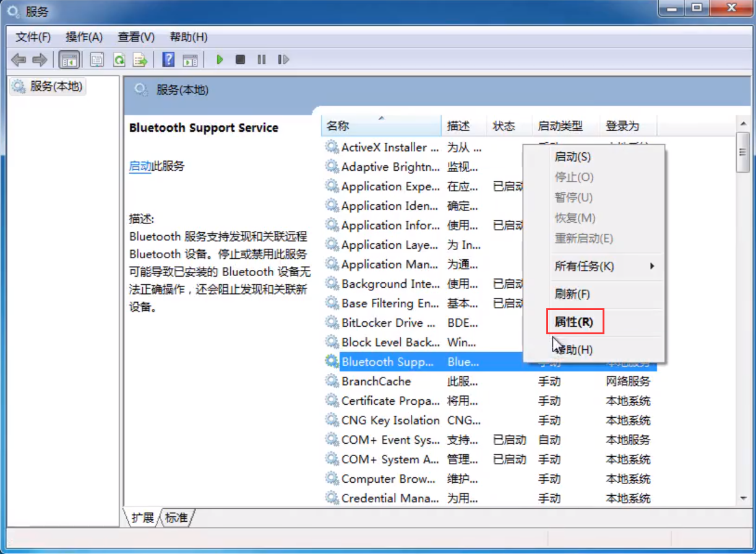The image size is (756, 554).
Task: Sort services by the 名称 column header
Action: [x=338, y=126]
